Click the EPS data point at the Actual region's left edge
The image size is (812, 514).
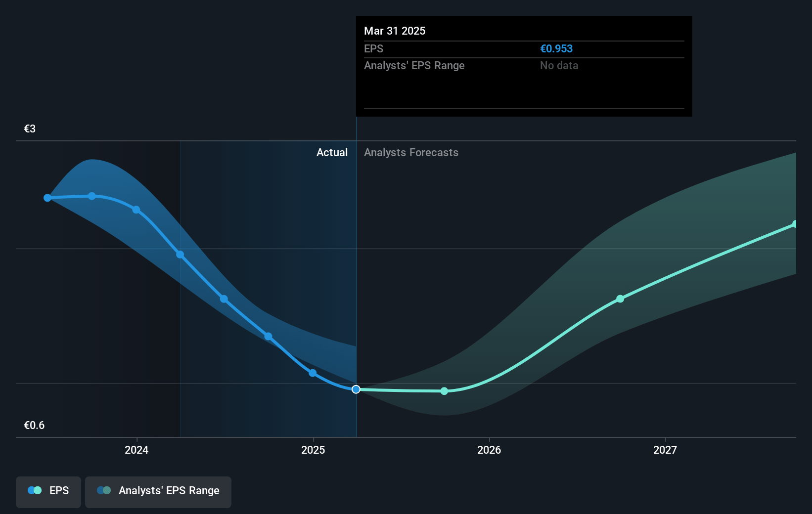click(x=180, y=255)
